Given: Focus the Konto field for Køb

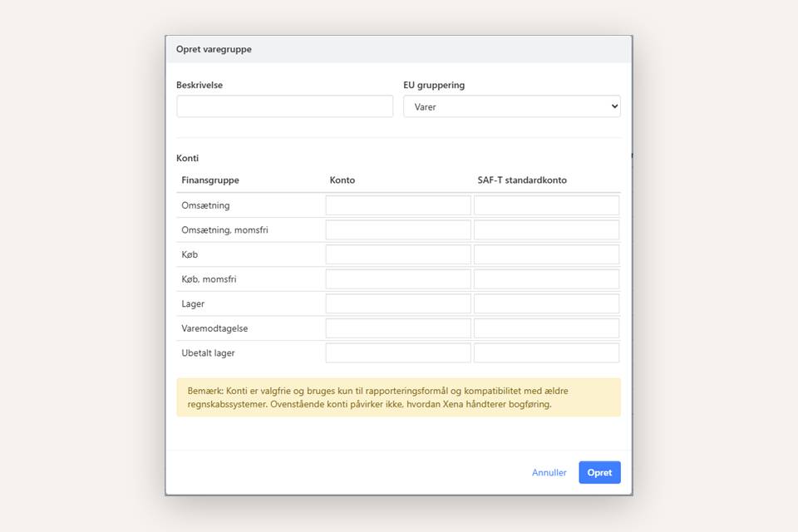Looking at the screenshot, I should pyautogui.click(x=398, y=254).
